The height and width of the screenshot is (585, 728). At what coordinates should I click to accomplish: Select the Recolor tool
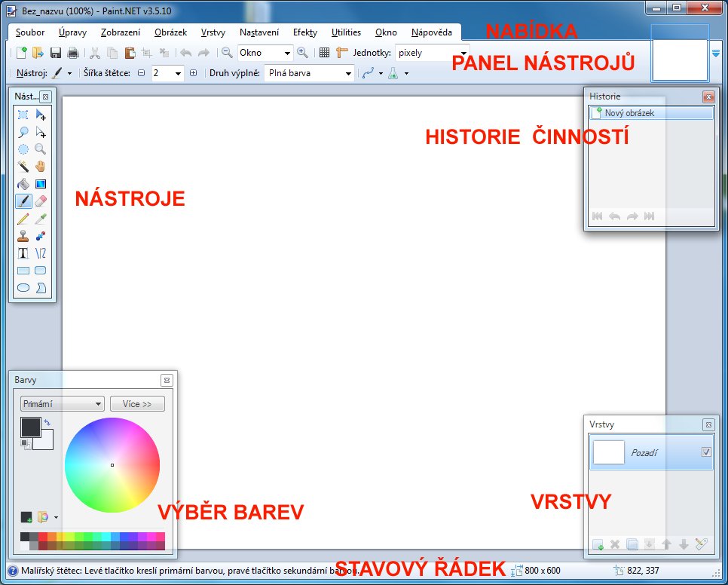[x=41, y=236]
